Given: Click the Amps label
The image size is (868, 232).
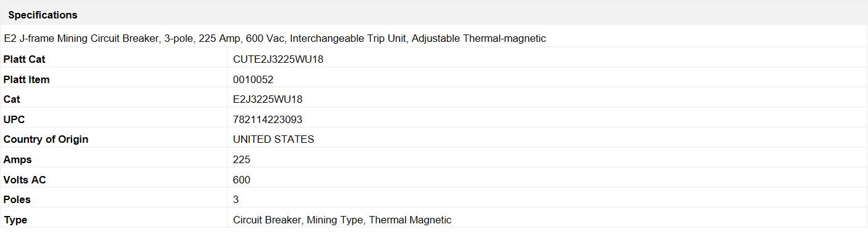Looking at the screenshot, I should click(x=17, y=159).
